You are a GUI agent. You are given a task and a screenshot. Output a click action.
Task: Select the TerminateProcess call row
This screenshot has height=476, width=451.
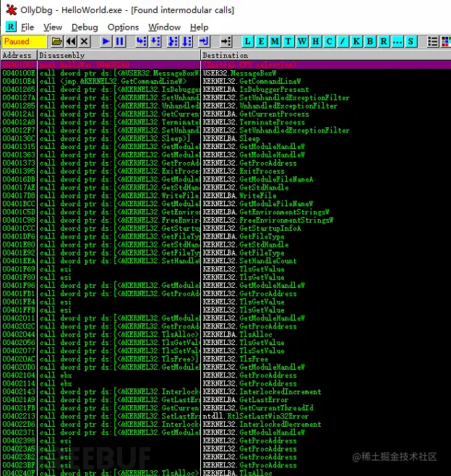tap(226, 122)
